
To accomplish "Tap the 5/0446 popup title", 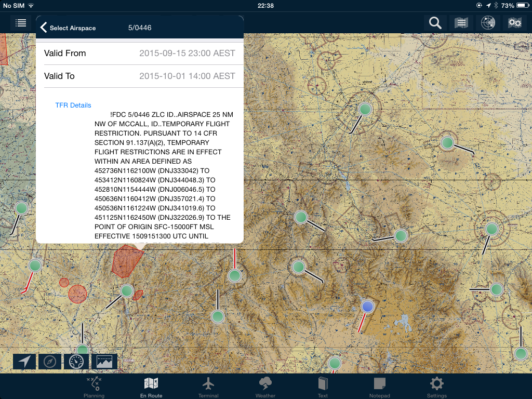I will [140, 28].
